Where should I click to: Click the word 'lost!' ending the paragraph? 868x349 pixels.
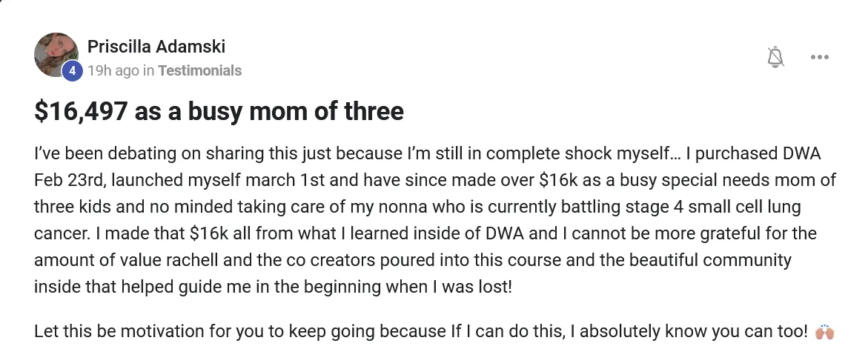494,287
